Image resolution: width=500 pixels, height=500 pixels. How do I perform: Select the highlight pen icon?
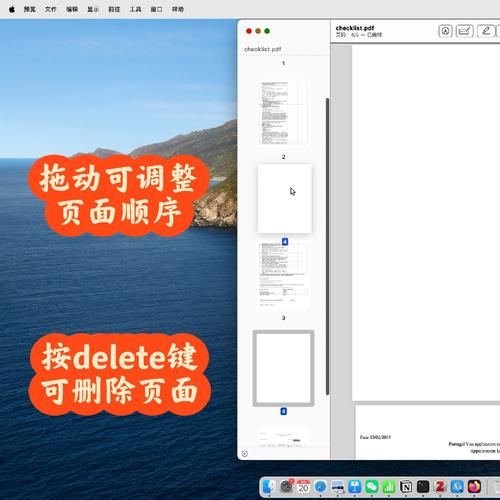click(x=486, y=31)
